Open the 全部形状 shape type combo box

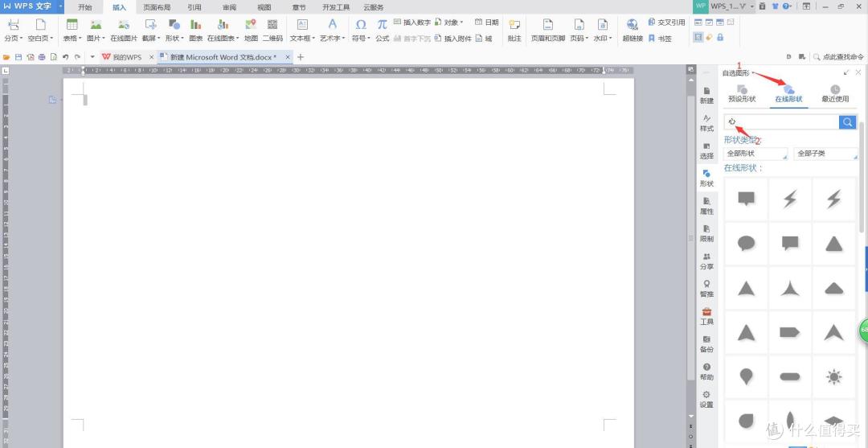[x=755, y=154]
